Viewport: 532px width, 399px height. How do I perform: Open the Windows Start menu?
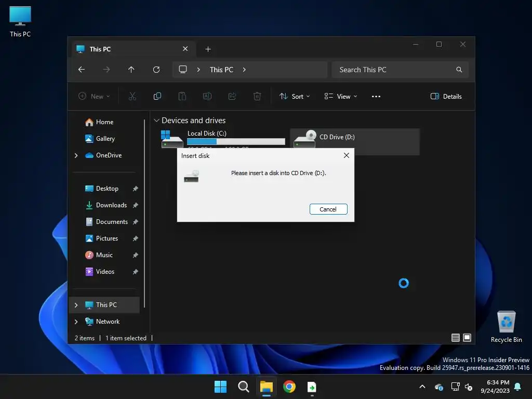pyautogui.click(x=220, y=387)
